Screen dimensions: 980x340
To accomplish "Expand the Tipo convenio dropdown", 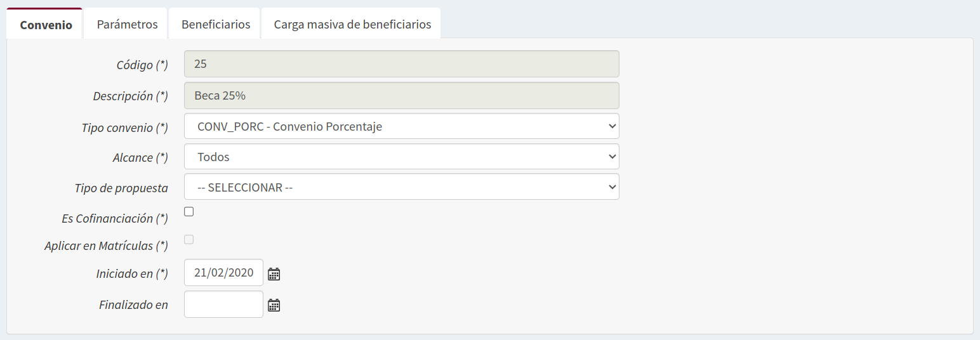I will coord(401,126).
